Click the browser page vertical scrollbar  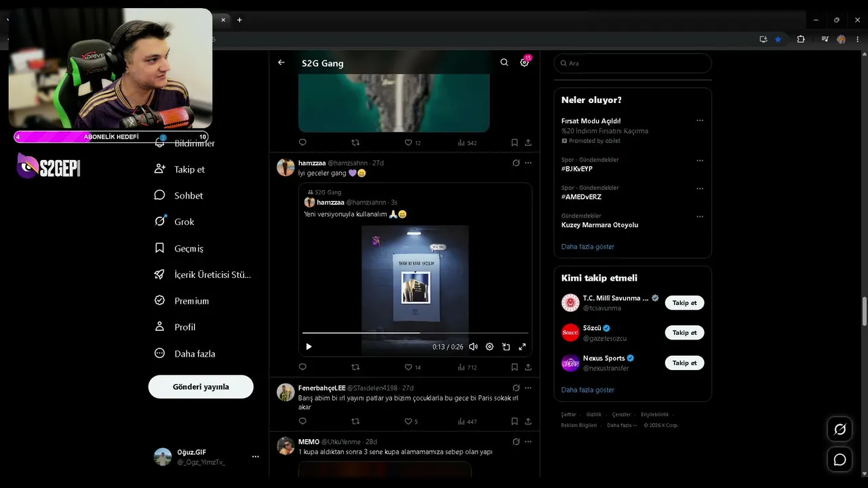(x=864, y=310)
